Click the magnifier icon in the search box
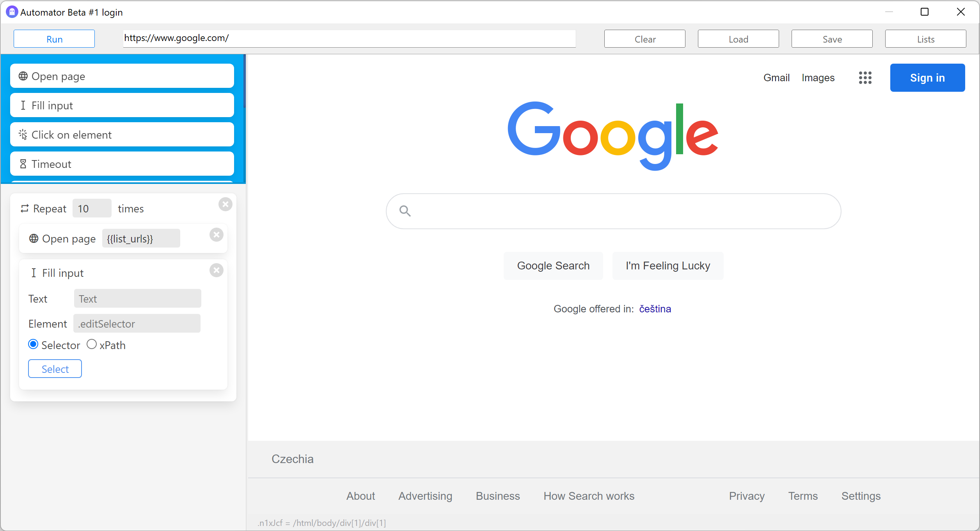This screenshot has width=980, height=531. click(405, 211)
